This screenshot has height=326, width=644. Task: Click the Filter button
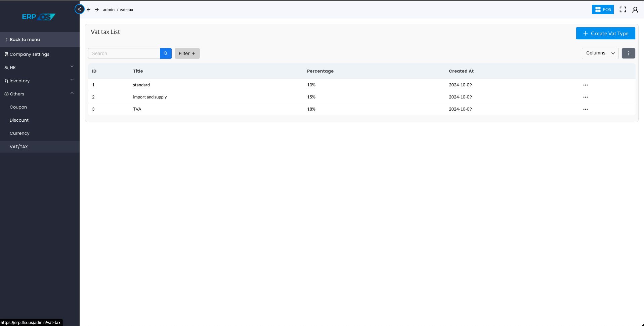187,53
